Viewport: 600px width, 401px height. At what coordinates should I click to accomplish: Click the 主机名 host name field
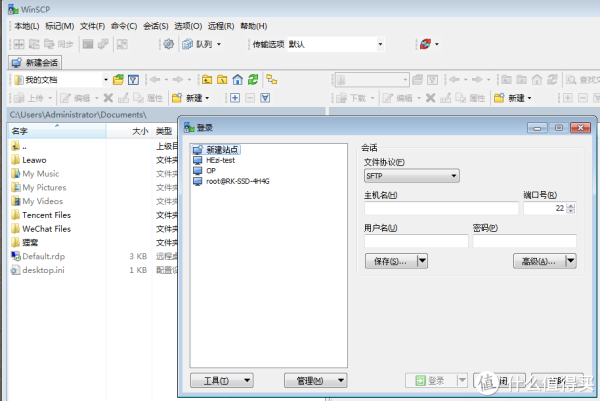[441, 209]
